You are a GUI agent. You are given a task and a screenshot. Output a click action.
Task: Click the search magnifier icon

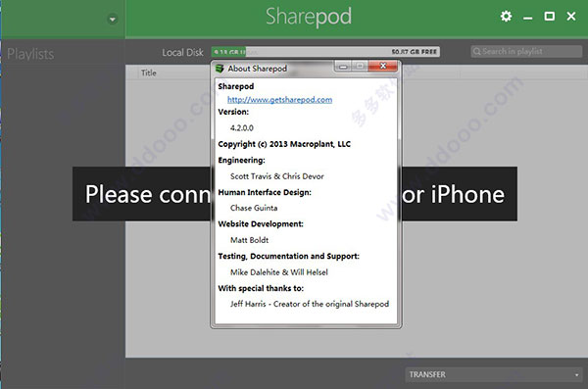[476, 51]
